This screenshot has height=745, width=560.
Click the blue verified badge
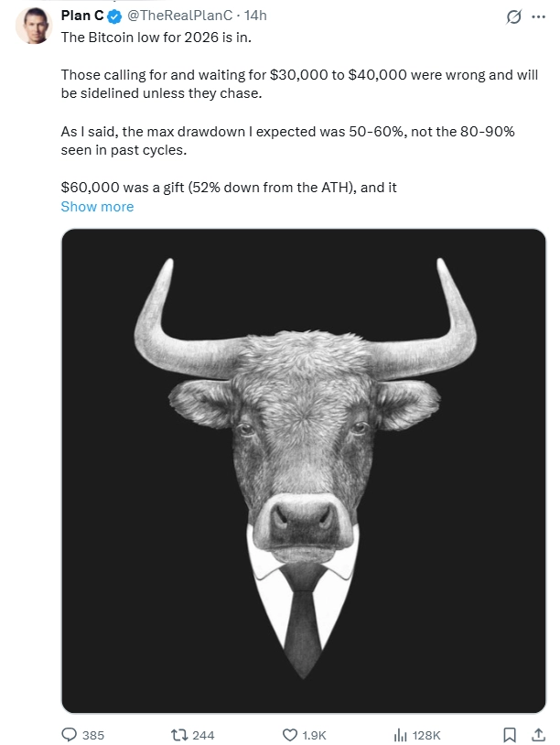pos(114,16)
